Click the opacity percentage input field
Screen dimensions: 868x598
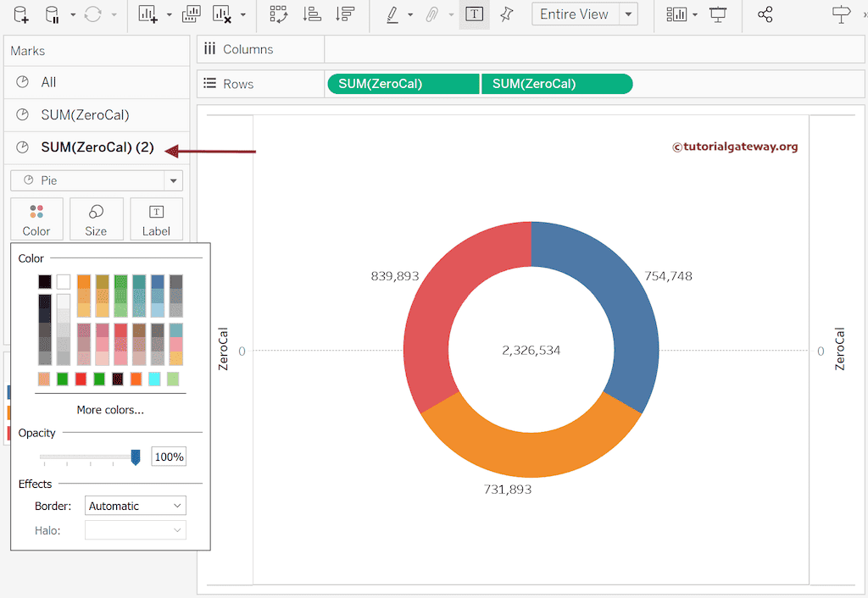169,457
